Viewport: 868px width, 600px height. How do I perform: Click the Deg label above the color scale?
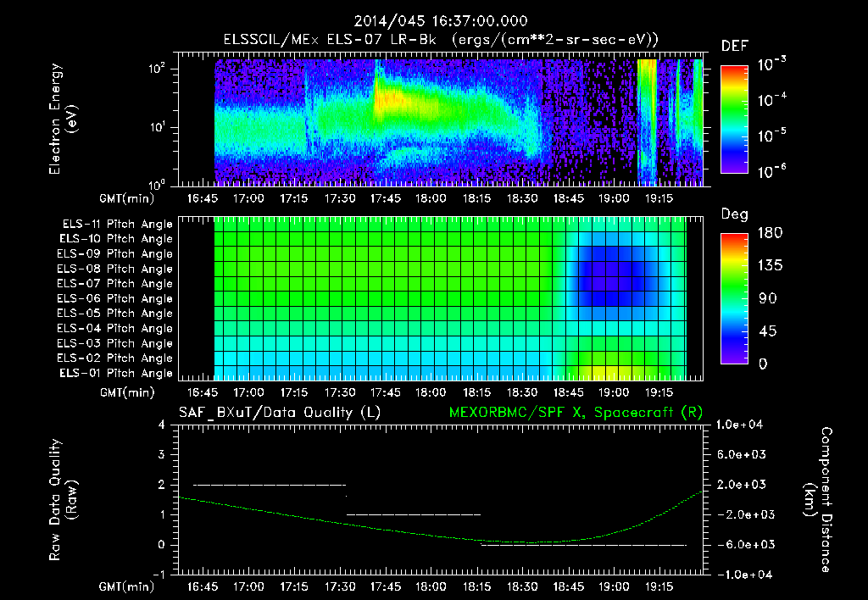tap(734, 214)
